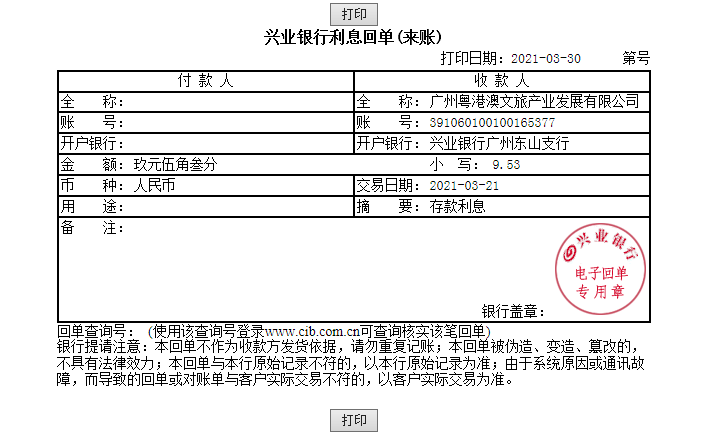Click the 小写 label

(x=454, y=164)
